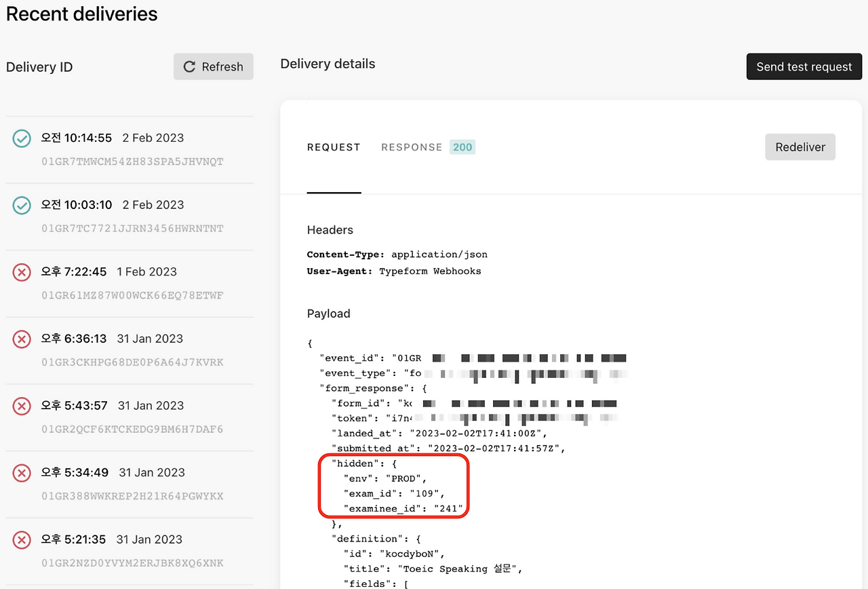Click the "fields": [ payload line
Screen dimensions: 868x589
[x=376, y=584]
